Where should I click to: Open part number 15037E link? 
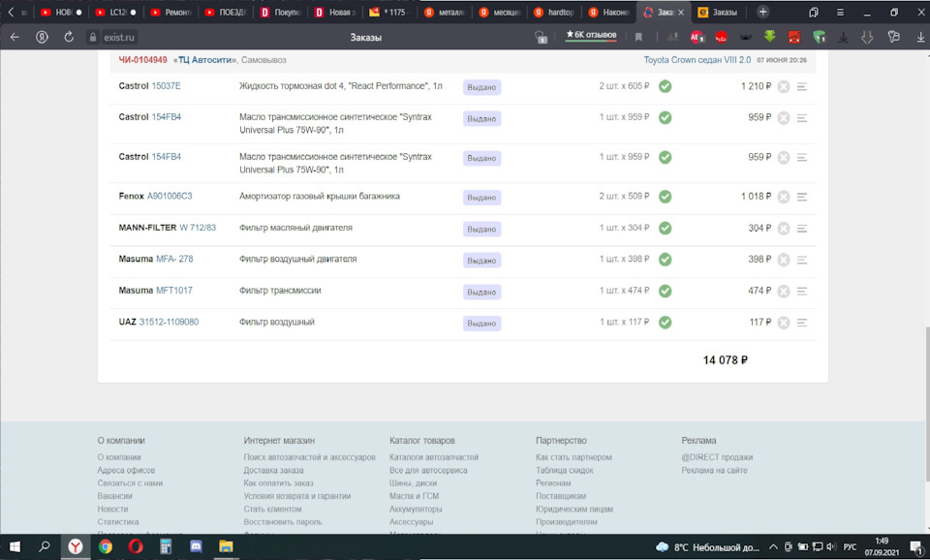(166, 86)
